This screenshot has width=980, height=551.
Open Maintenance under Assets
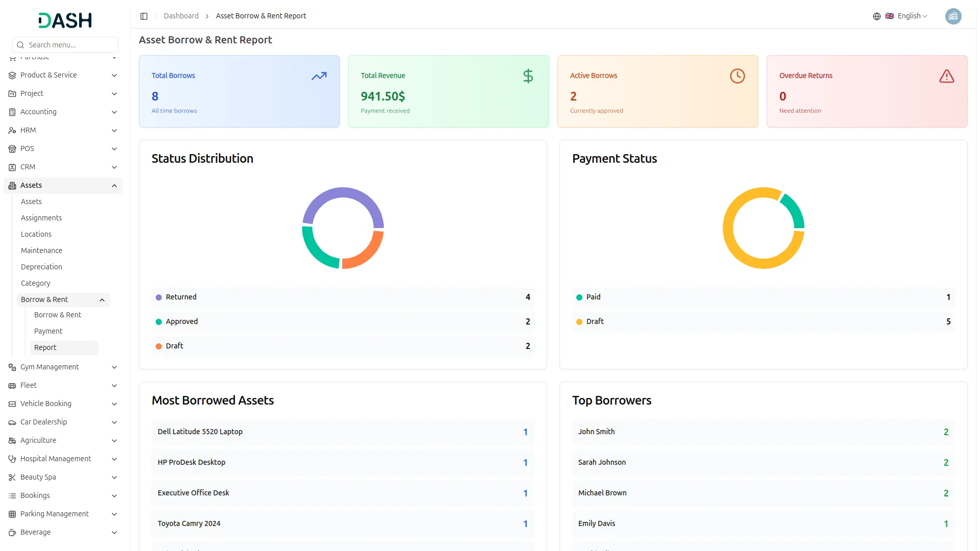pyautogui.click(x=41, y=251)
